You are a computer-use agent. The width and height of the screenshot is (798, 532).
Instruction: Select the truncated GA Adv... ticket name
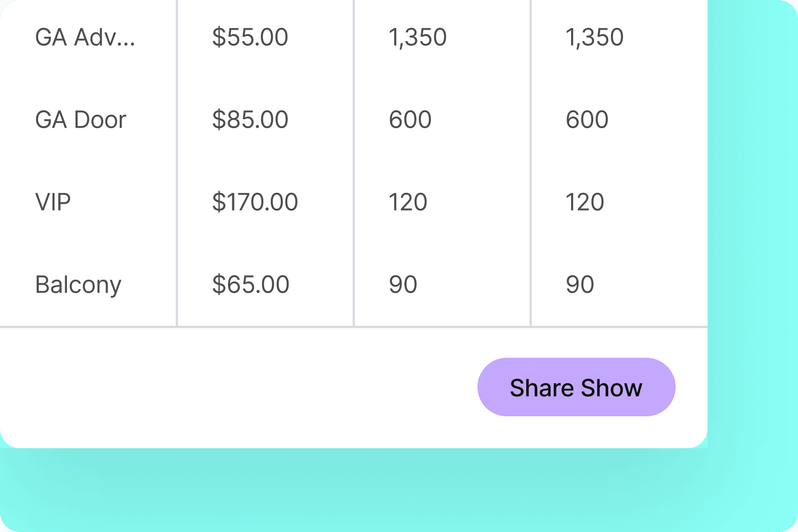[x=85, y=37]
